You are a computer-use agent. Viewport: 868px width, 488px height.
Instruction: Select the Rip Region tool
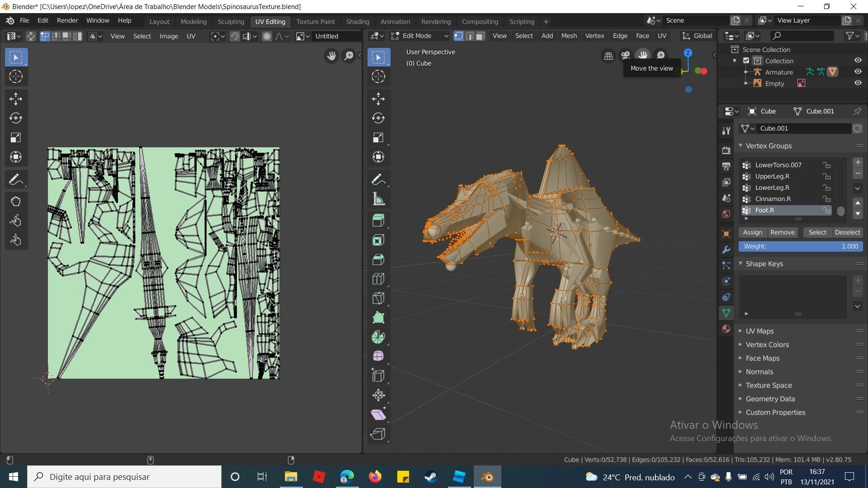pyautogui.click(x=378, y=434)
